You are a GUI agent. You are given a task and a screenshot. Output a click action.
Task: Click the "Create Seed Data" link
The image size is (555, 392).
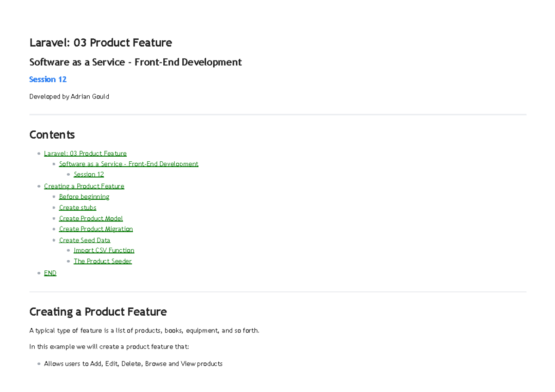(85, 240)
